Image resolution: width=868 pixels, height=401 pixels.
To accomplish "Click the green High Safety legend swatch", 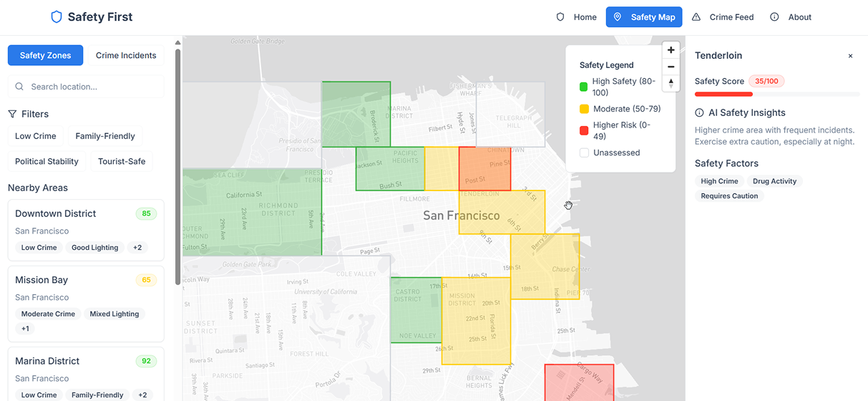I will 584,87.
